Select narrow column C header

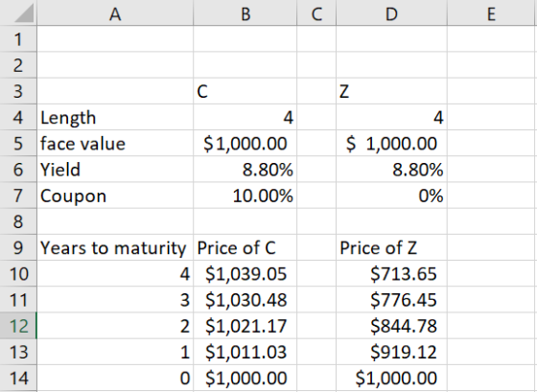(316, 12)
